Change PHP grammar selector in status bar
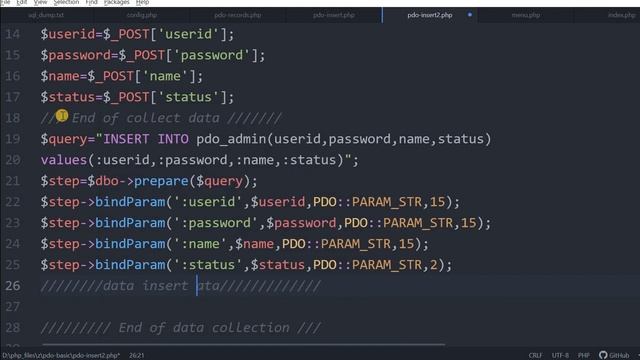This screenshot has width=640, height=360. tap(584, 356)
